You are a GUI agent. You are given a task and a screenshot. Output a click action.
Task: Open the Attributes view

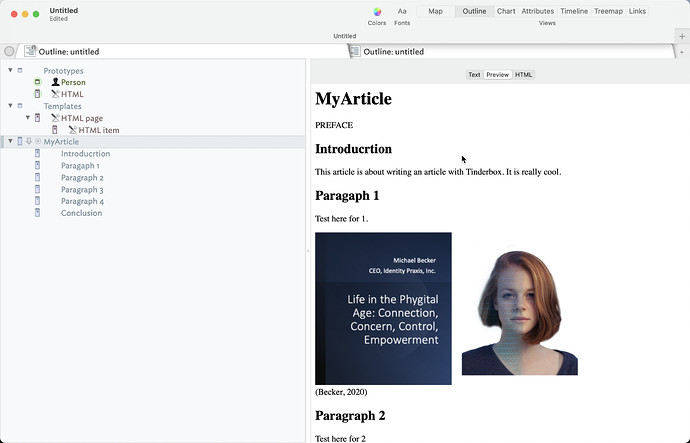[x=537, y=11]
